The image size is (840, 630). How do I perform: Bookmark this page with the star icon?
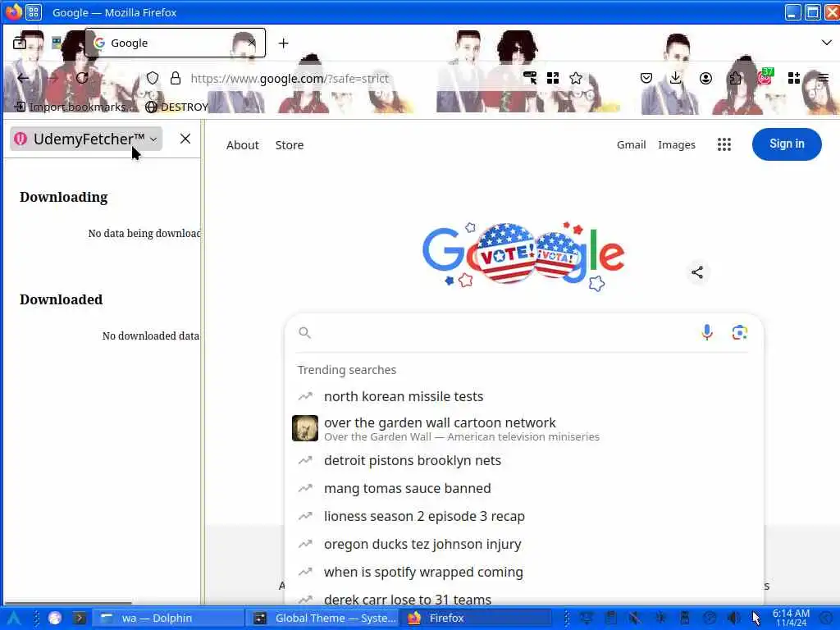576,78
